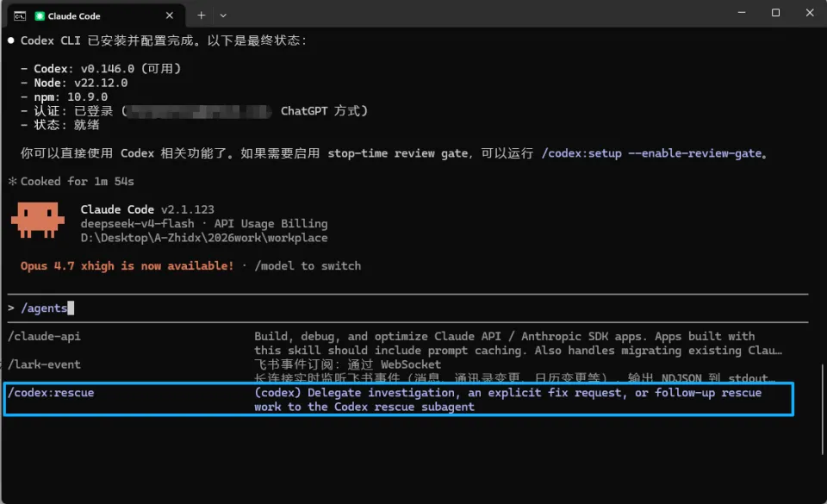Open the tab profile dropdown chevron

coord(223,16)
